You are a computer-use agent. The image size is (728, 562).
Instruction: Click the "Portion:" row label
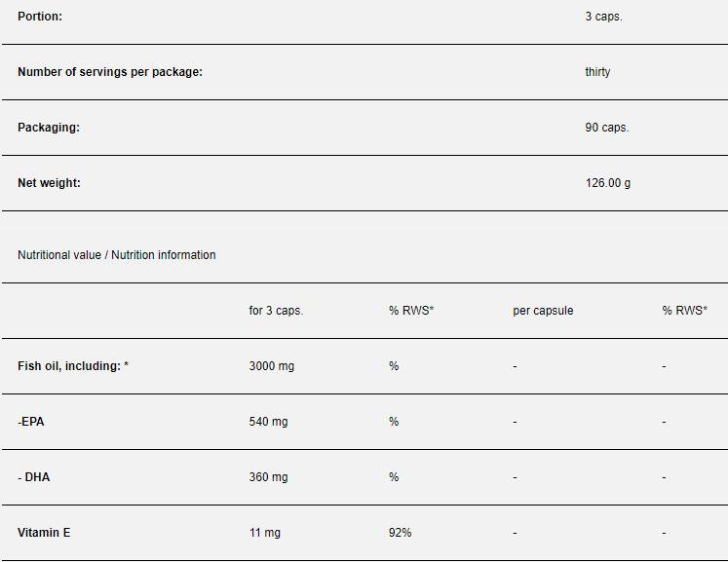(x=40, y=17)
